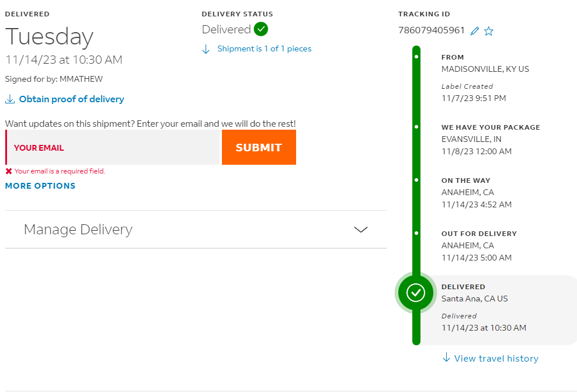Open Shipment is 1 of 1 pieces link
Viewport: 577px width, 392px height.
pos(264,48)
